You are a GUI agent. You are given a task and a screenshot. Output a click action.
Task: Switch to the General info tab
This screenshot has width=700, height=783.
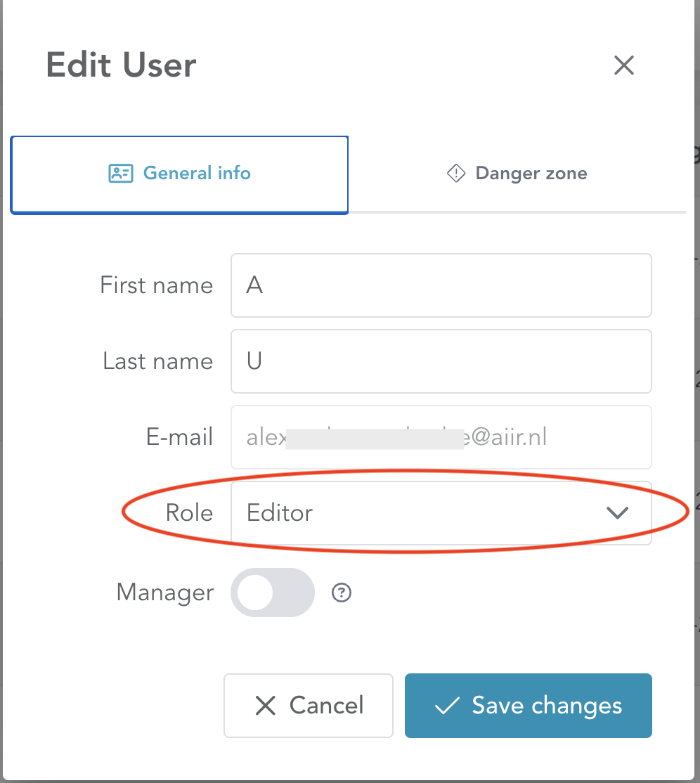click(x=180, y=174)
